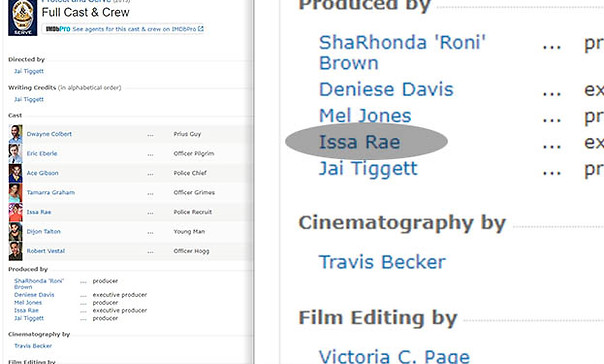Select 'executive producer' text beside small Deniese Davis
The image size is (604, 364).
point(120,295)
